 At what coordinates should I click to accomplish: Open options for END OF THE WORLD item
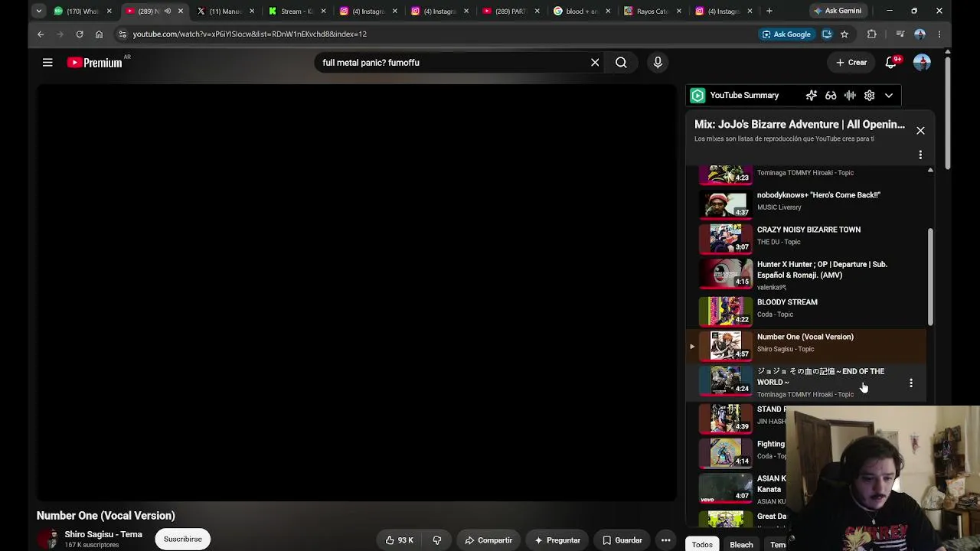[x=911, y=383]
